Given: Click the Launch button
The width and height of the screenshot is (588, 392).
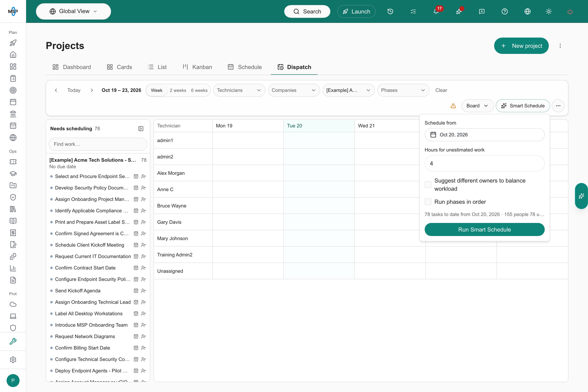Looking at the screenshot, I should click(x=356, y=11).
